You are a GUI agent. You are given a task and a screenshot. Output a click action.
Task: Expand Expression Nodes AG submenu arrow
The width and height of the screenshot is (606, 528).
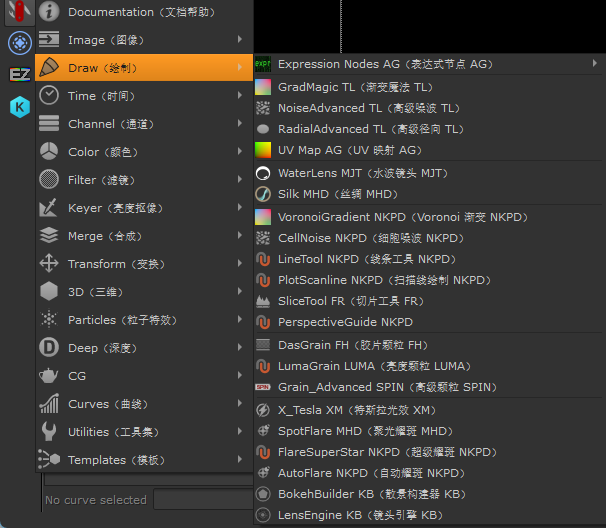tap(595, 63)
